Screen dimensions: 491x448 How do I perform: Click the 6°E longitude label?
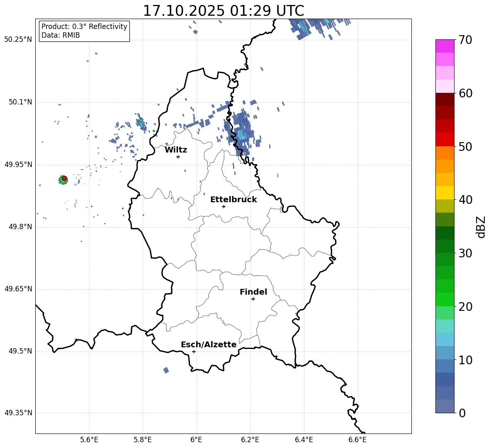pos(196,440)
